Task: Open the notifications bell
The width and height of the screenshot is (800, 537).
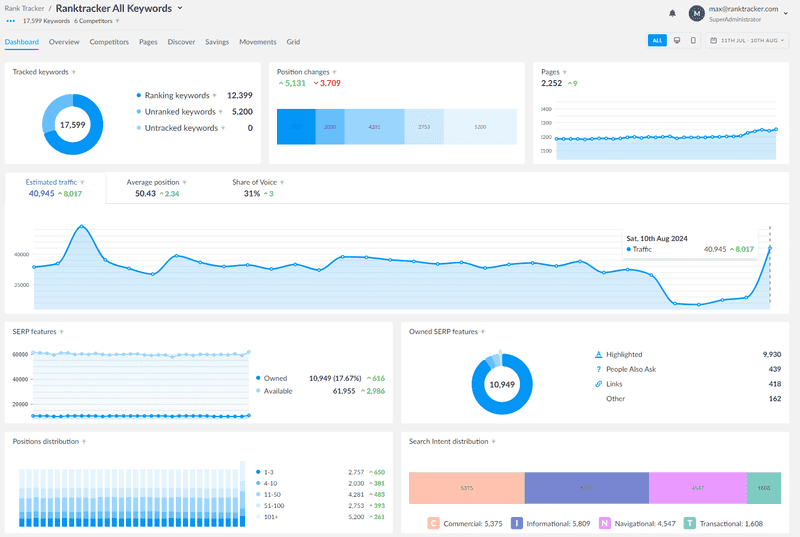Action: 672,13
